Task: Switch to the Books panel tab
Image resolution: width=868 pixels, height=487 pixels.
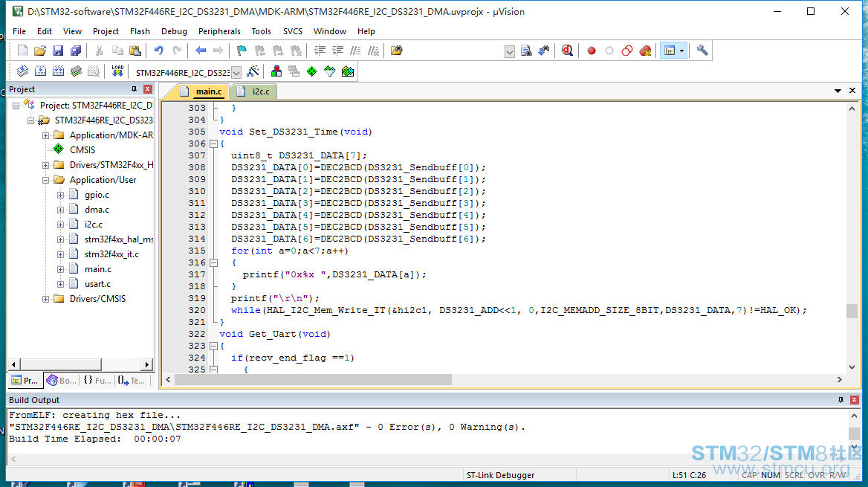Action: tap(62, 381)
